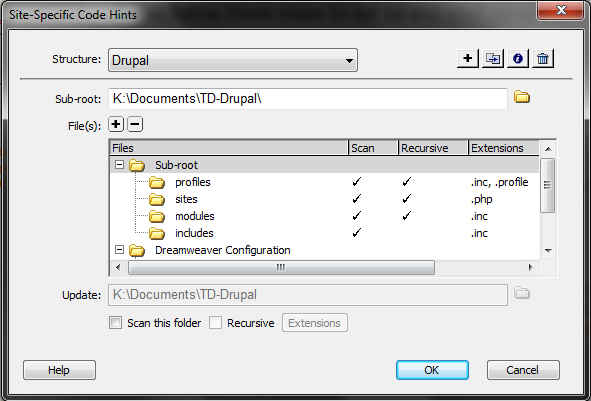Collapse the Sub-root tree node
591x401 pixels.
(119, 165)
